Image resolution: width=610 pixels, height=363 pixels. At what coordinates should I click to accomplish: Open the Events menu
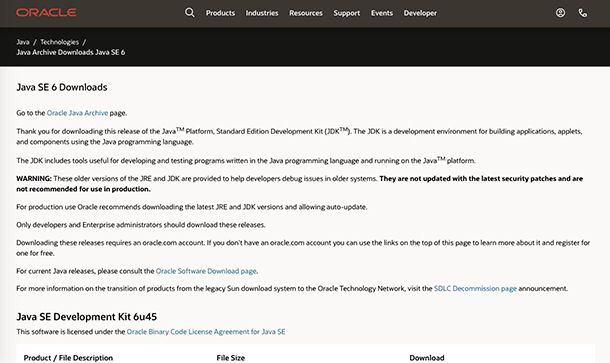coord(382,13)
